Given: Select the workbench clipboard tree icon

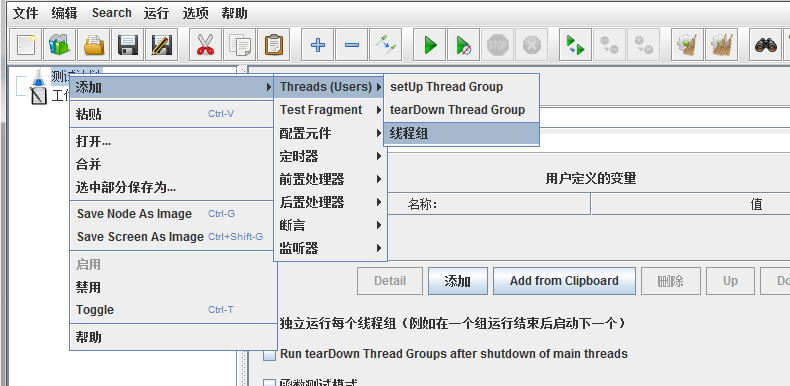Looking at the screenshot, I should [38, 95].
